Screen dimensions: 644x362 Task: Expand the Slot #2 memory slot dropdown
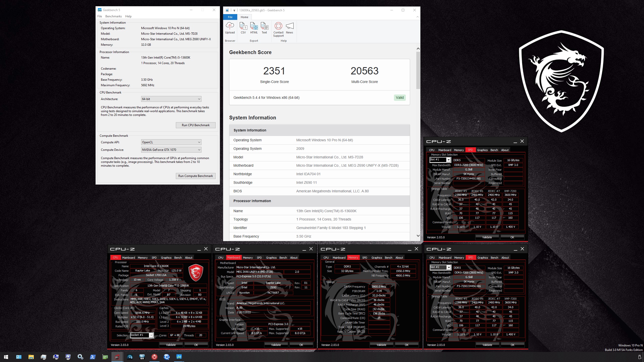pyautogui.click(x=449, y=267)
